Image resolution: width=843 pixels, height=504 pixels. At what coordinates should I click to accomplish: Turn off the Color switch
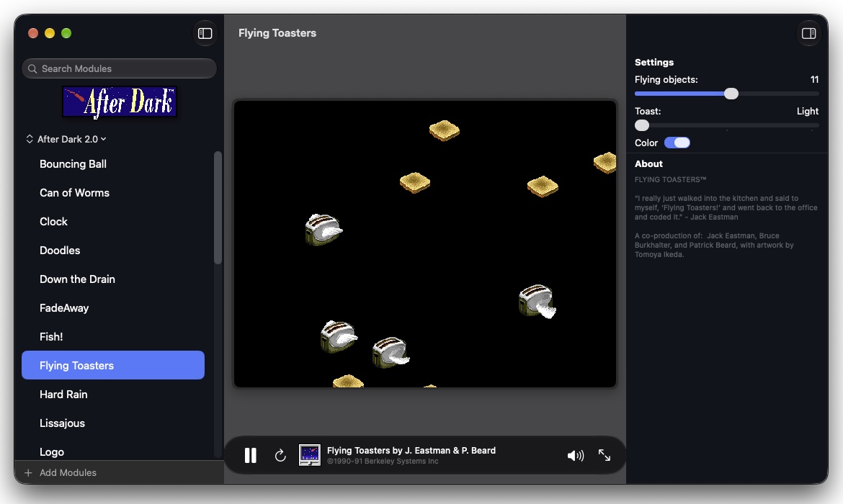coord(677,143)
